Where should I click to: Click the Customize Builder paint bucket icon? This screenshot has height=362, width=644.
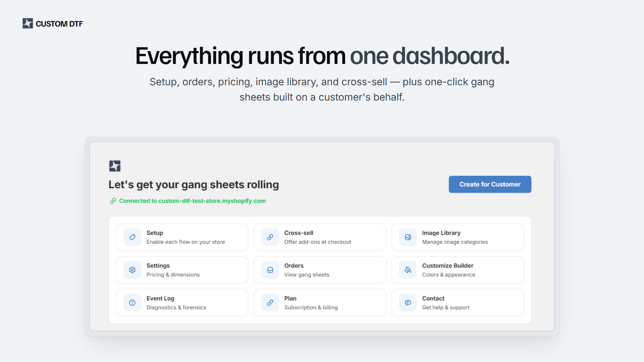pos(408,270)
